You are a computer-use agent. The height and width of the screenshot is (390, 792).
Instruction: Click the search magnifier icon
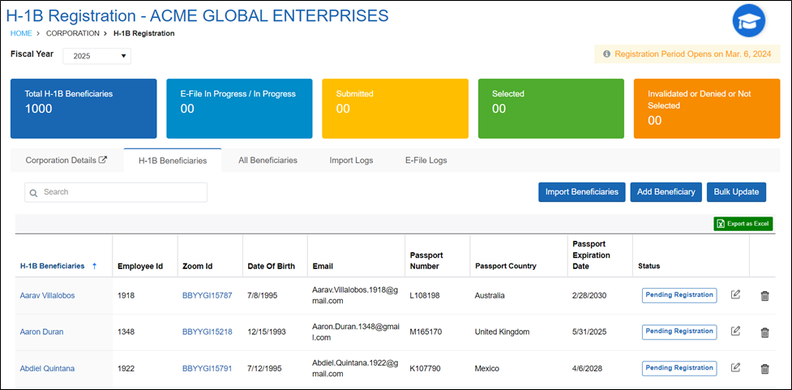[x=34, y=193]
